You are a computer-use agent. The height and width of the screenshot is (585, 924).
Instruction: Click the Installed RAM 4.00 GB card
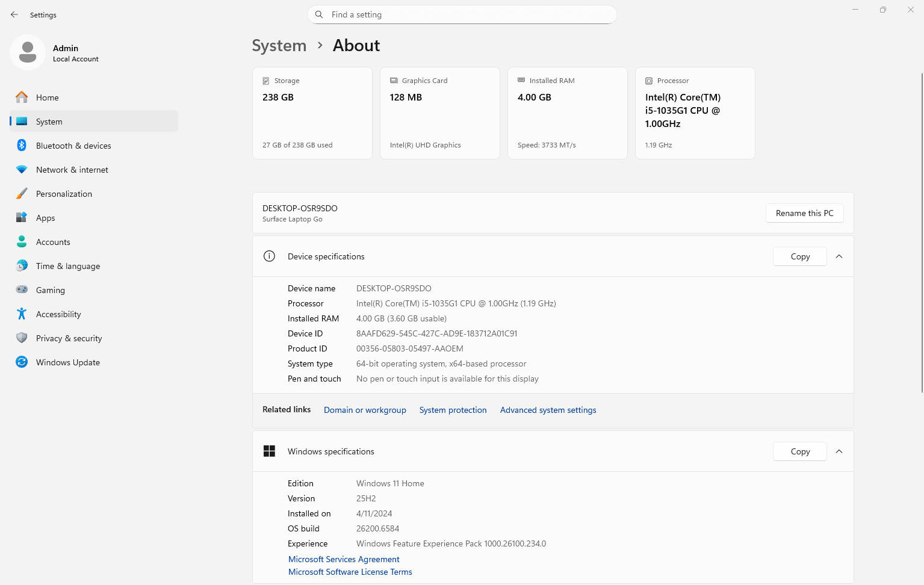click(x=568, y=113)
